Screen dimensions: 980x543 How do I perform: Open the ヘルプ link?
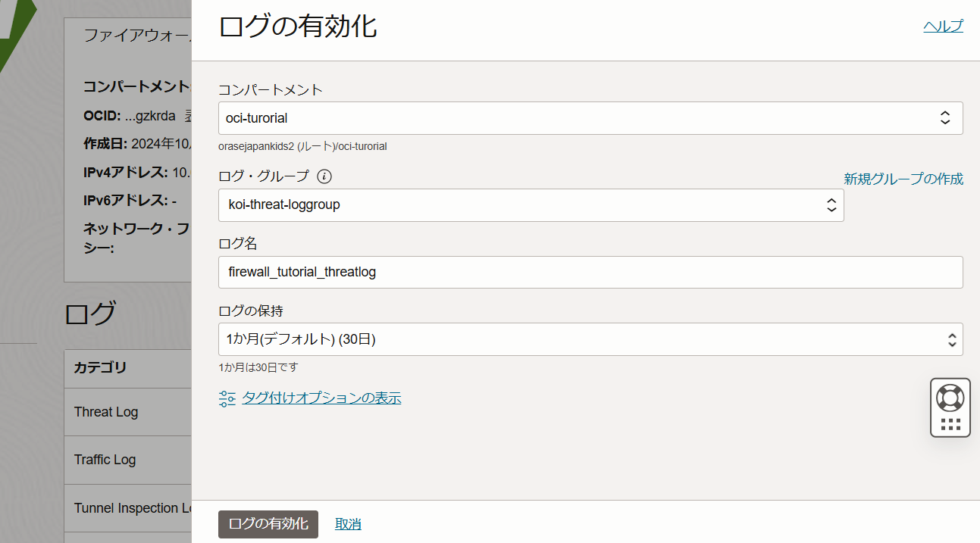click(942, 25)
